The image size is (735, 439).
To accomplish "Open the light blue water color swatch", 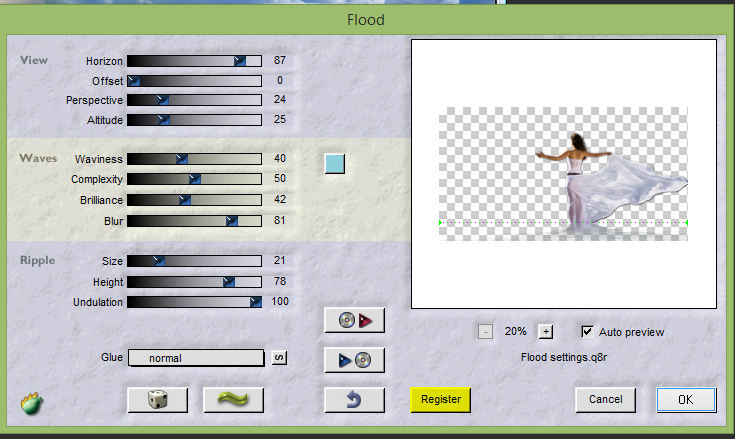I will click(x=335, y=162).
